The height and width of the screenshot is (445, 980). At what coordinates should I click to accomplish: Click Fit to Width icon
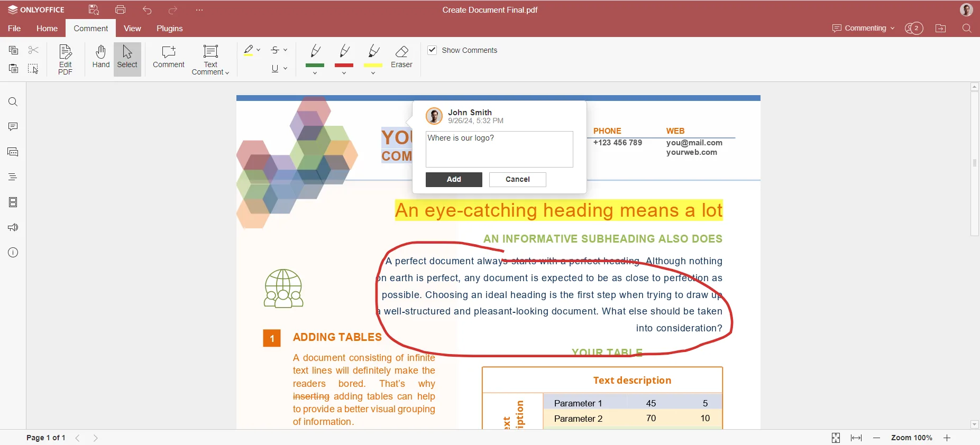(x=856, y=438)
